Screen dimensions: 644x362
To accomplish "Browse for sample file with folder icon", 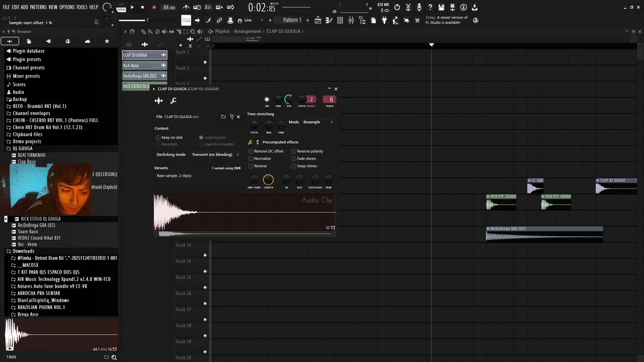I will click(x=223, y=117).
